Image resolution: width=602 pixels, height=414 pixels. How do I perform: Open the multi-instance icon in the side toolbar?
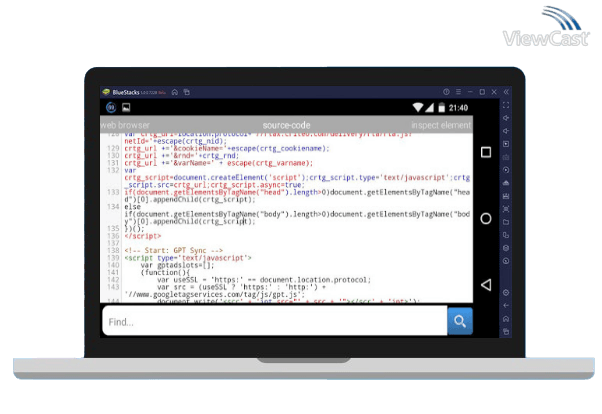click(506, 235)
